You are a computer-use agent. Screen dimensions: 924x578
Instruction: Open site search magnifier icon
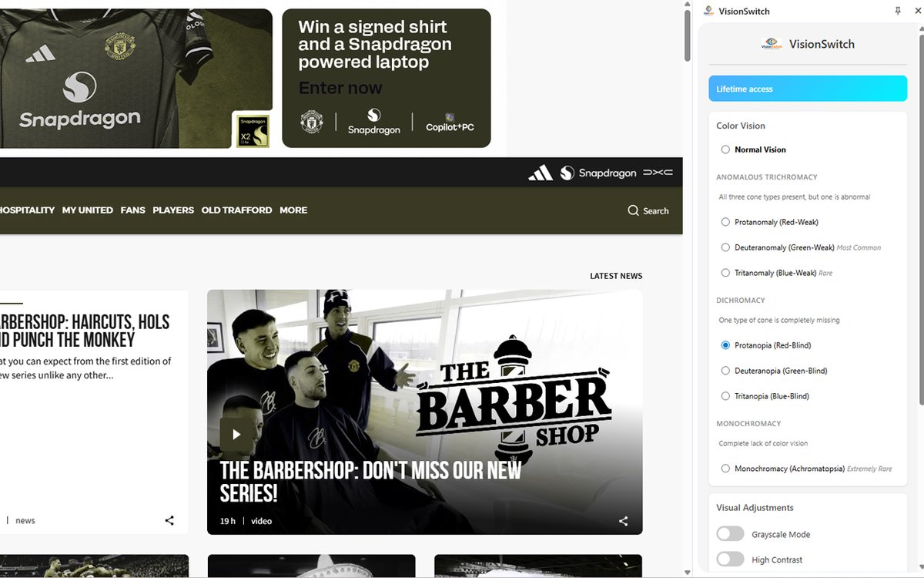point(633,210)
